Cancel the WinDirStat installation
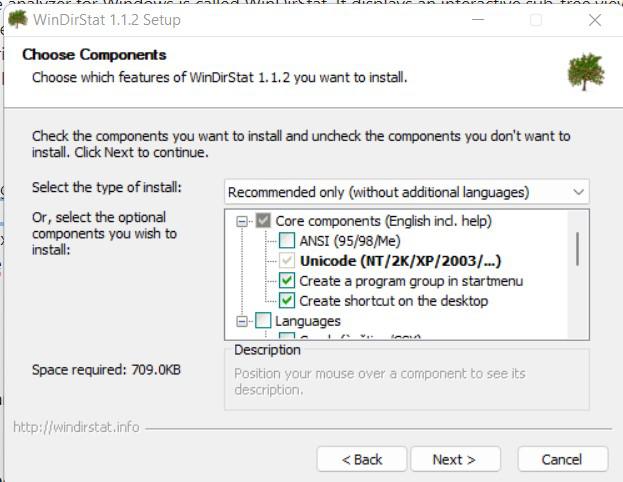 [562, 459]
